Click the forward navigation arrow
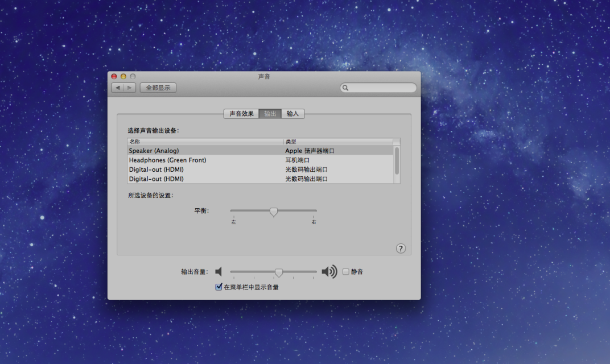Screen dimensions: 610x364 [130, 88]
